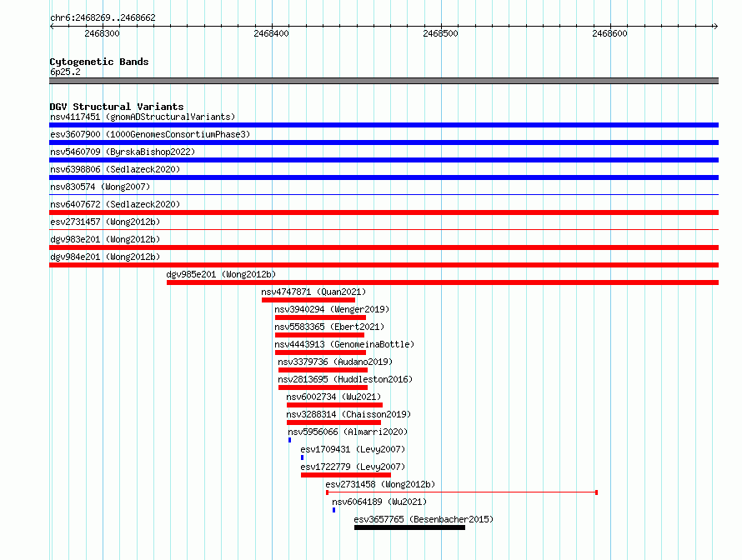Select the nsv830574 Wong2007 label

pyautogui.click(x=100, y=187)
